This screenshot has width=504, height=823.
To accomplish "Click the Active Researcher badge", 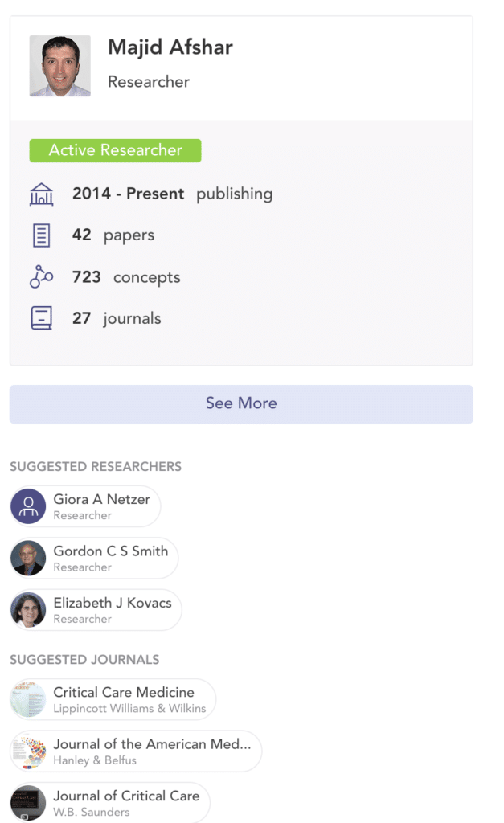I will (x=115, y=150).
